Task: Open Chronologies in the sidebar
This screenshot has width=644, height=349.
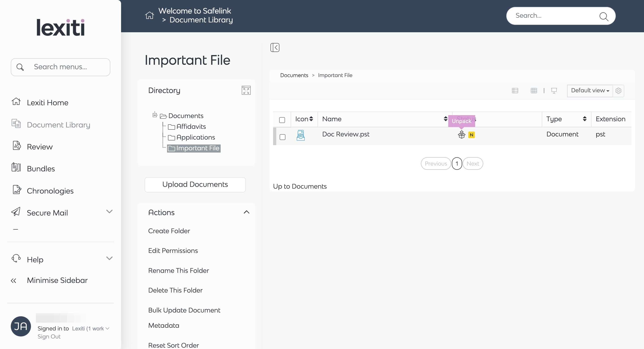Action: coord(50,191)
